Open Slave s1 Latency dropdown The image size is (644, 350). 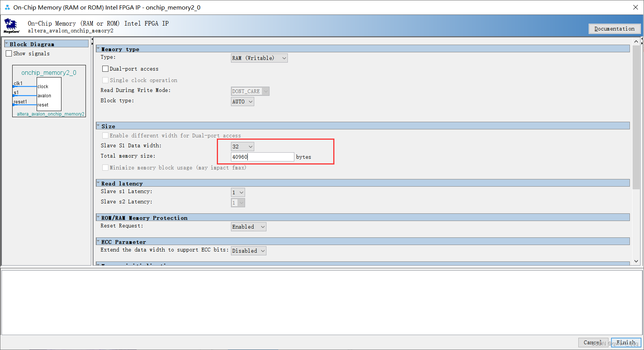238,192
